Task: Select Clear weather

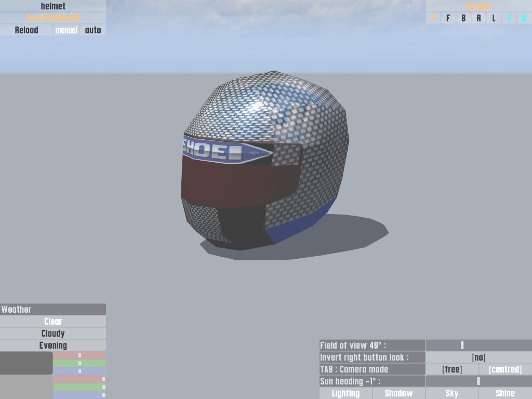Action: pos(53,321)
